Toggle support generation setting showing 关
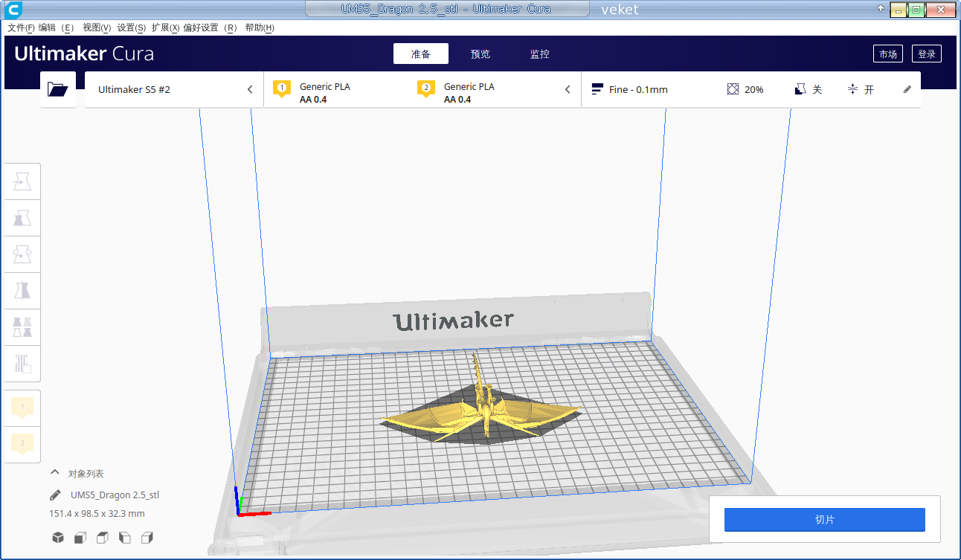Viewport: 961px width, 560px height. click(809, 88)
